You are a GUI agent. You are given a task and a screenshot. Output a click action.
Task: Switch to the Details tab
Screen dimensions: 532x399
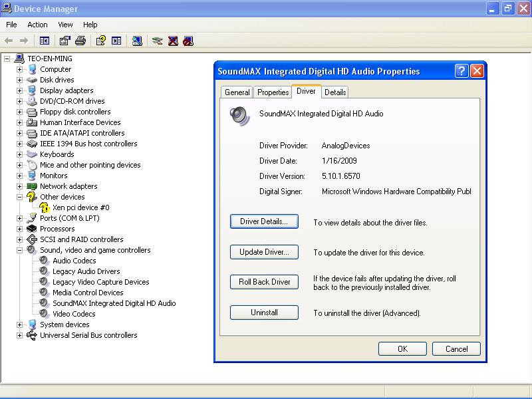point(335,92)
